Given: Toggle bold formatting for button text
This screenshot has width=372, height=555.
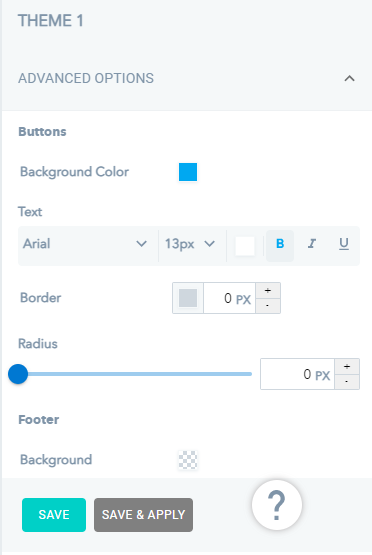Looking at the screenshot, I should pyautogui.click(x=280, y=244).
